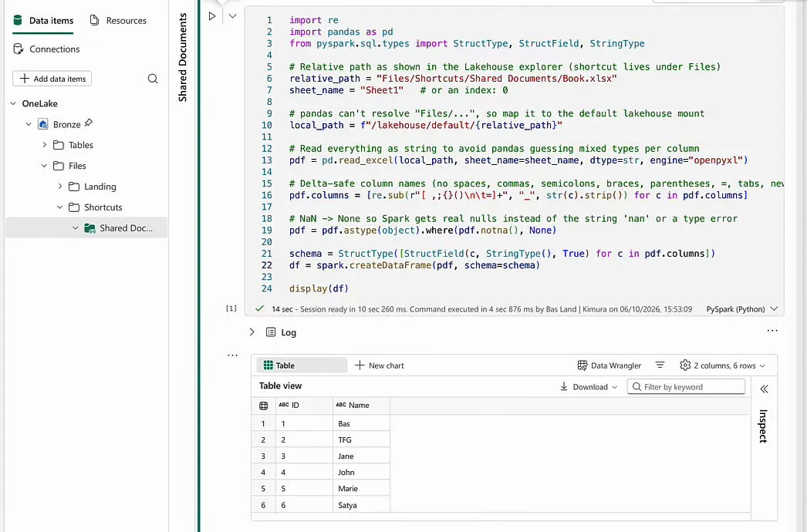Collapse the OneLake tree node

click(13, 103)
